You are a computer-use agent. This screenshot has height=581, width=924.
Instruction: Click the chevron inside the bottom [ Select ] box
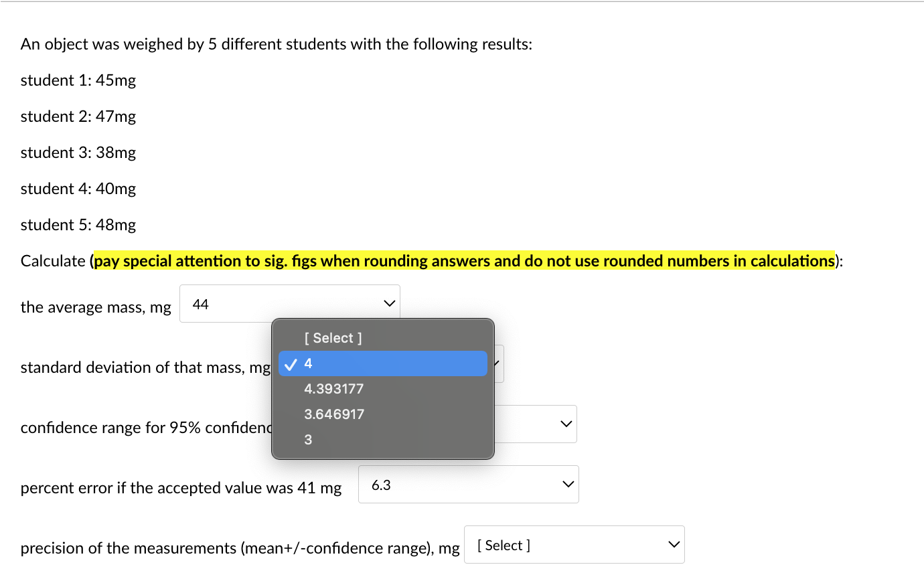click(674, 544)
